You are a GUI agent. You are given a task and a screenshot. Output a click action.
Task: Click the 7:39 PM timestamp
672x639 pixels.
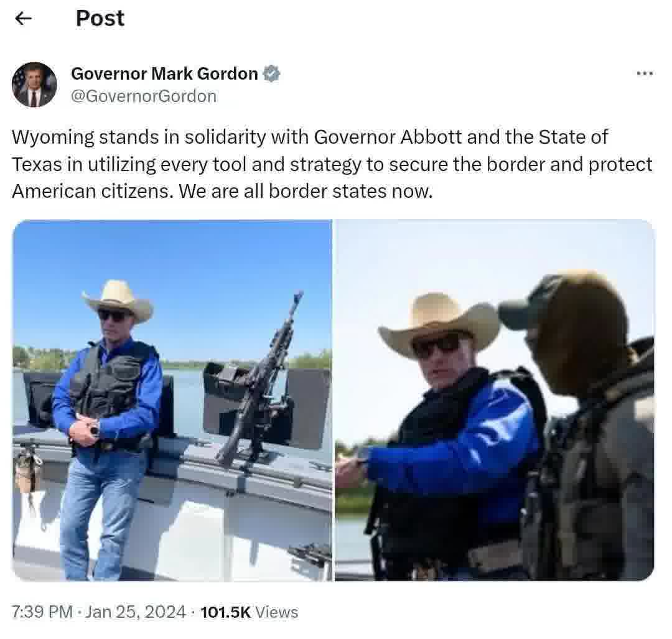(x=42, y=612)
